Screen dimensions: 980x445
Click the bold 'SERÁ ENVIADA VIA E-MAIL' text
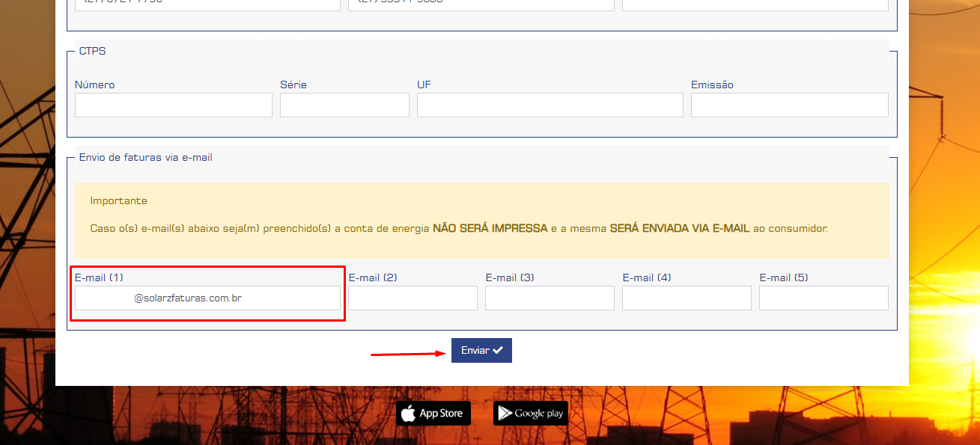tap(679, 228)
